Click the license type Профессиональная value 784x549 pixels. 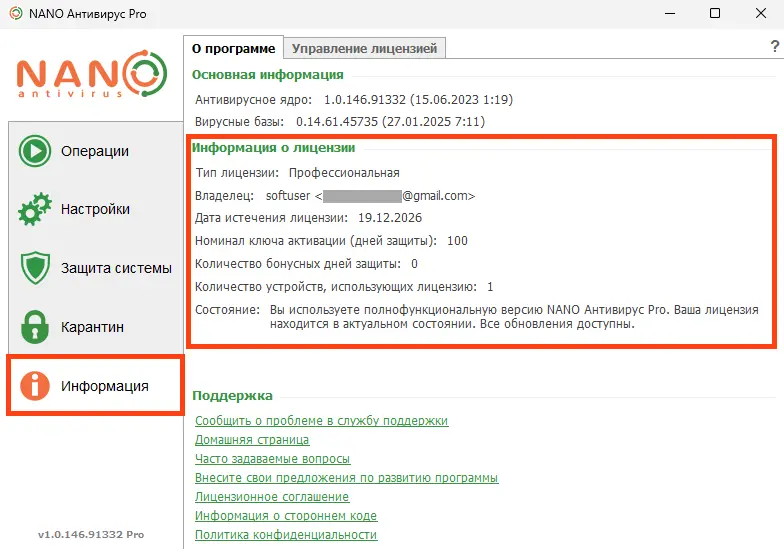[x=344, y=173]
